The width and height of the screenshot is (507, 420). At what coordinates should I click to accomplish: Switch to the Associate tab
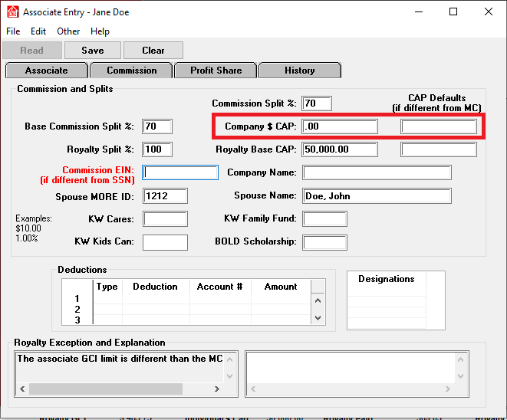[x=46, y=71]
